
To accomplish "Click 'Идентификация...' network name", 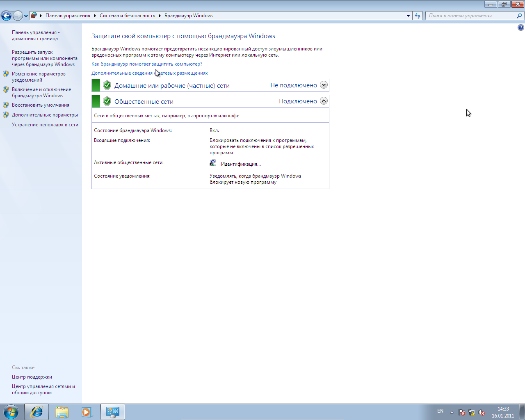I will coord(241,164).
